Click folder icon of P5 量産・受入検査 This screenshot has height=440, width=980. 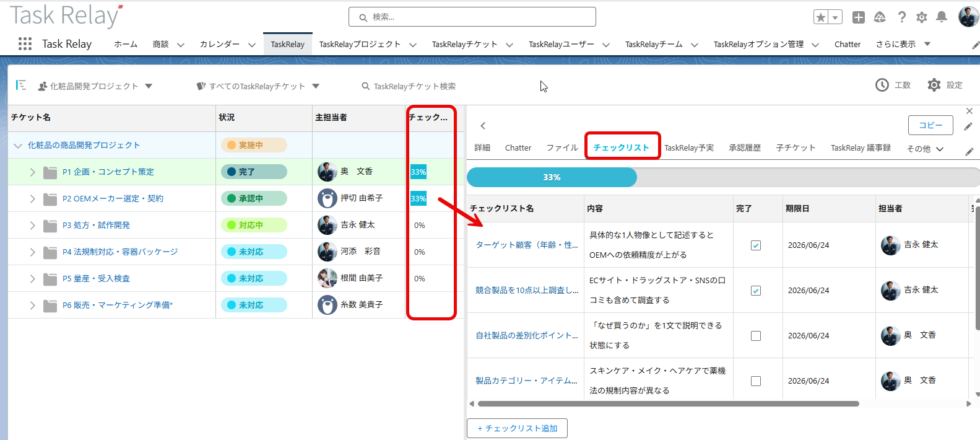[50, 279]
